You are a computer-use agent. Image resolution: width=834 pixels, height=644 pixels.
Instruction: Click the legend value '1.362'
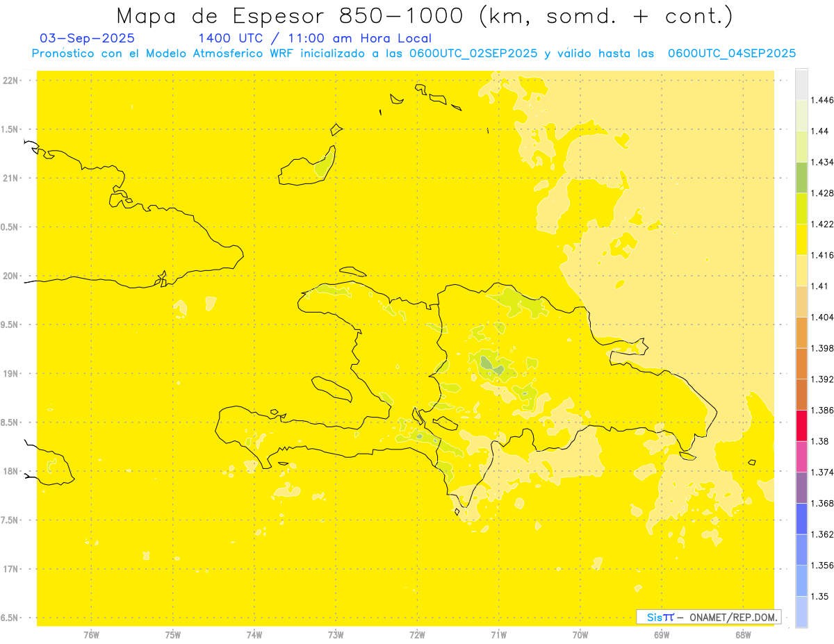[x=823, y=534]
